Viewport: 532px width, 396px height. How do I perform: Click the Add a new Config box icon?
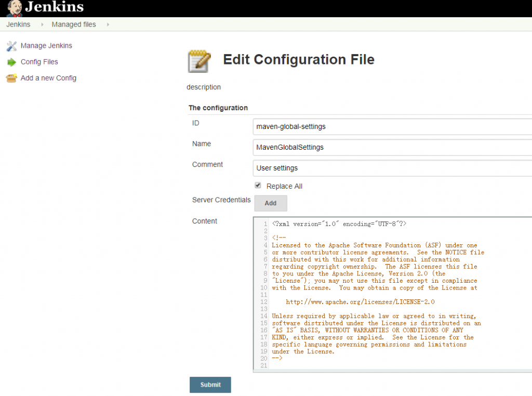(x=11, y=78)
